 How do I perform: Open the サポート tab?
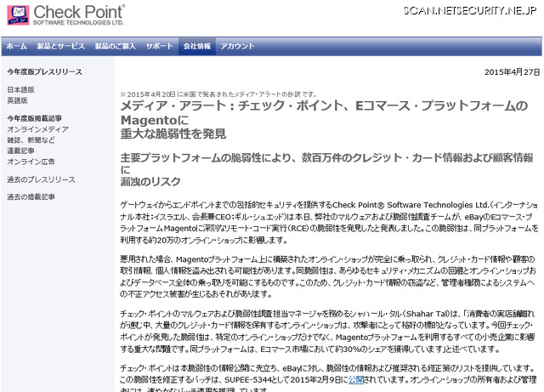[x=159, y=46]
